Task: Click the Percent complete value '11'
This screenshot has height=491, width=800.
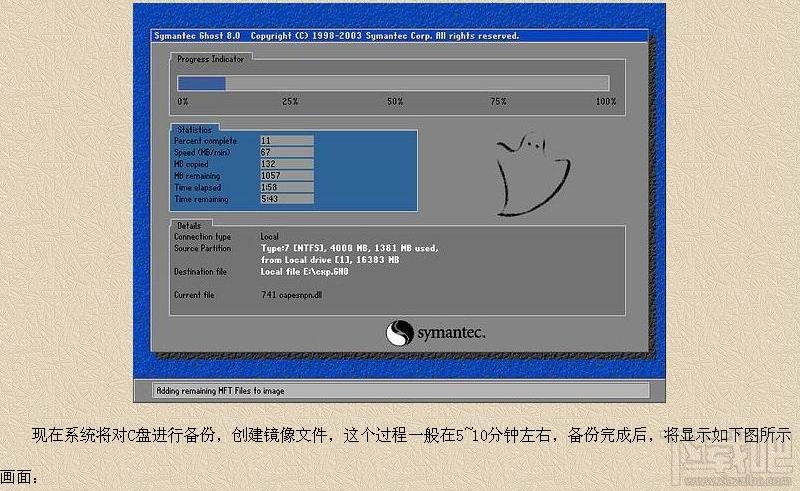Action: pos(287,141)
